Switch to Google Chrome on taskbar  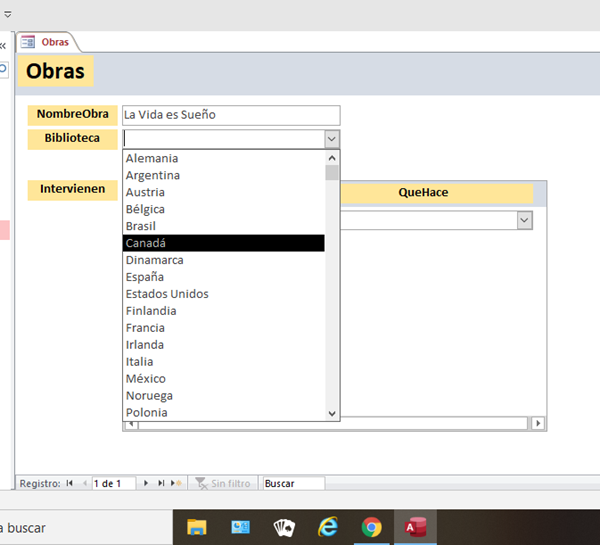click(372, 527)
